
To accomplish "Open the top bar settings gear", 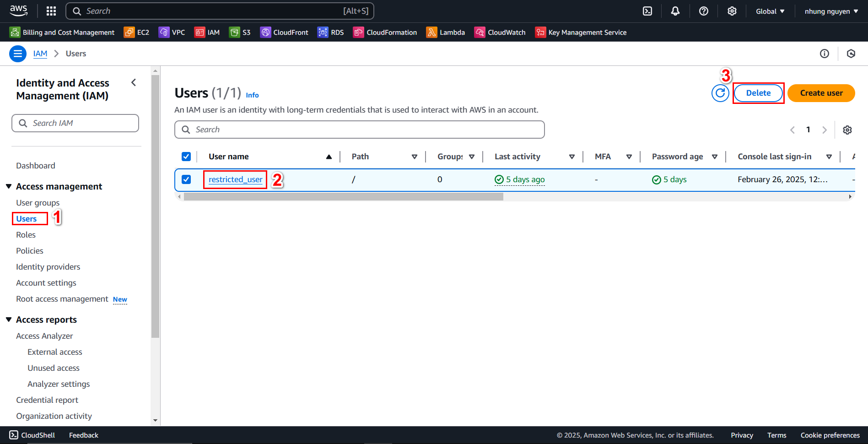I will point(732,11).
